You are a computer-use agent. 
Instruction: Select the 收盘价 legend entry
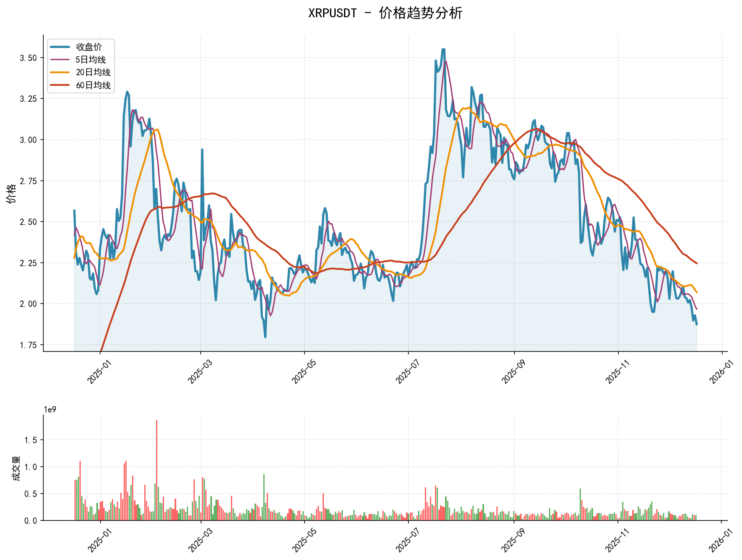88,47
